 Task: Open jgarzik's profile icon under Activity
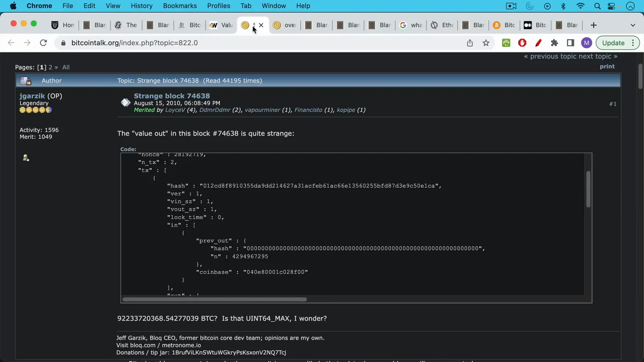pyautogui.click(x=26, y=158)
